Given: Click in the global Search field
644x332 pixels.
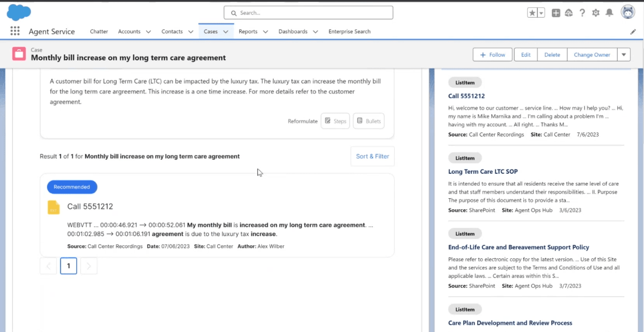Looking at the screenshot, I should (x=308, y=12).
